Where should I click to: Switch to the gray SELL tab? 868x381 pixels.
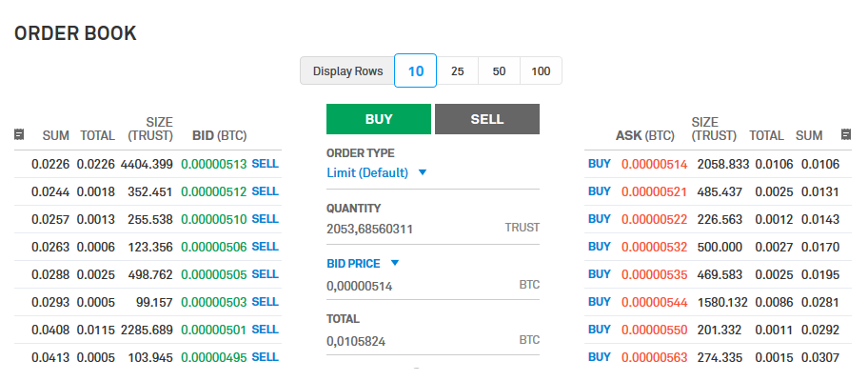click(486, 119)
